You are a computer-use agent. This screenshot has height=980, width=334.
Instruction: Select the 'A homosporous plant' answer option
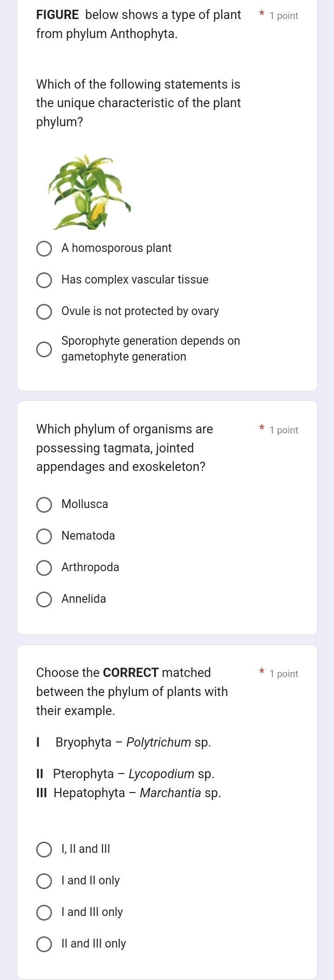click(44, 249)
